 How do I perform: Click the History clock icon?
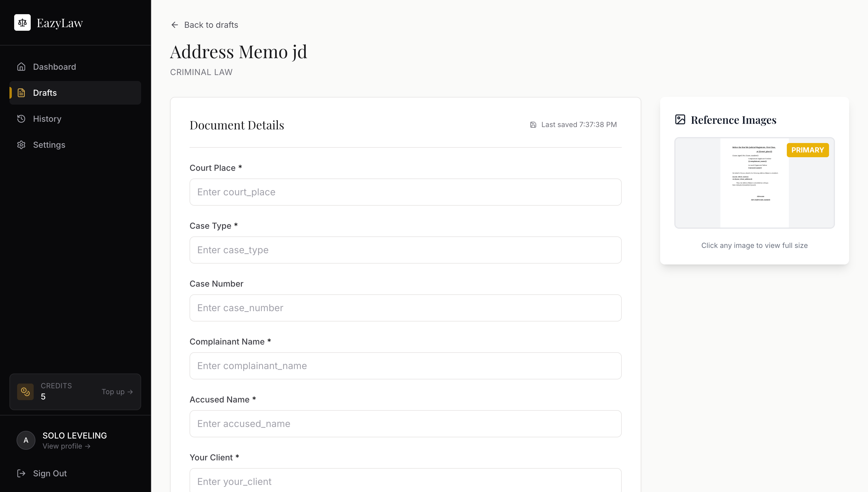21,119
